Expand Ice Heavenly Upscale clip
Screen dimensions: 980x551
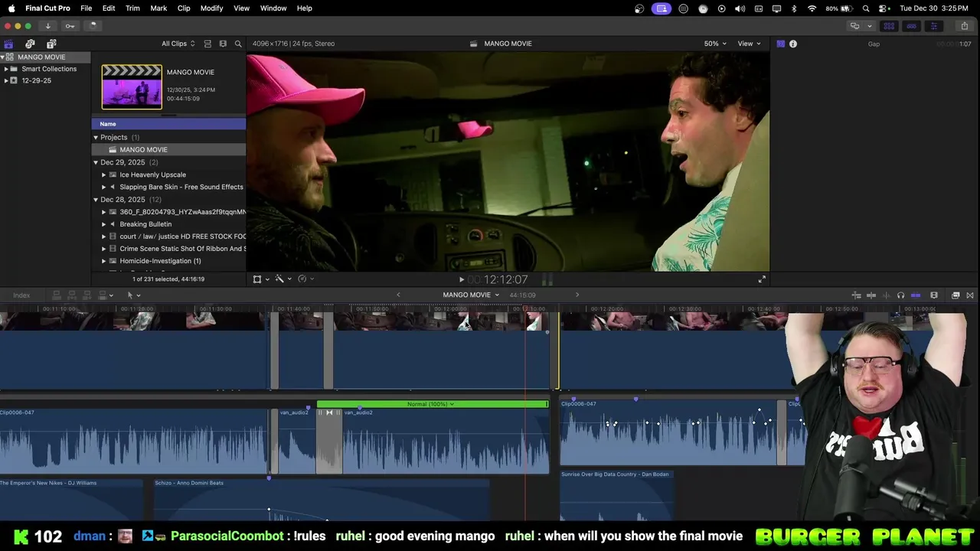pyautogui.click(x=104, y=174)
